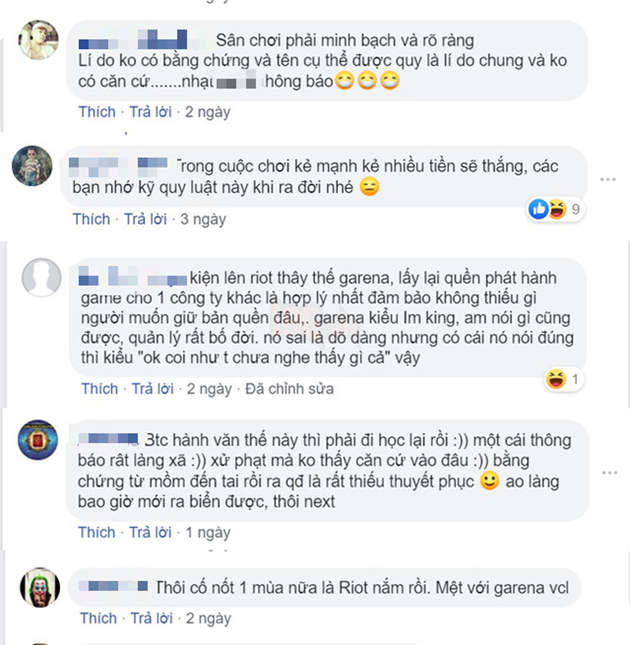Reply to the 'Btc hành văn' comment
This screenshot has height=645, width=630.
150,532
